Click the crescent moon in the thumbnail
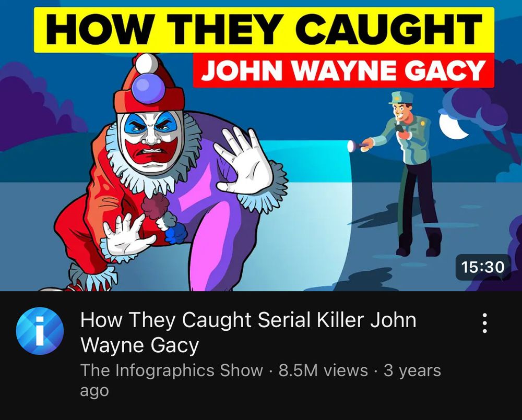This screenshot has height=420, width=522. (x=453, y=125)
